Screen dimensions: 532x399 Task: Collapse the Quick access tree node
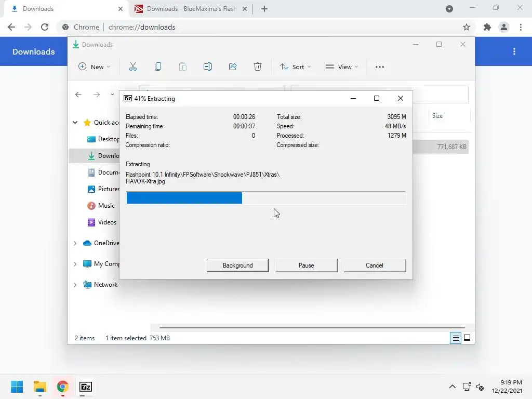coord(75,123)
